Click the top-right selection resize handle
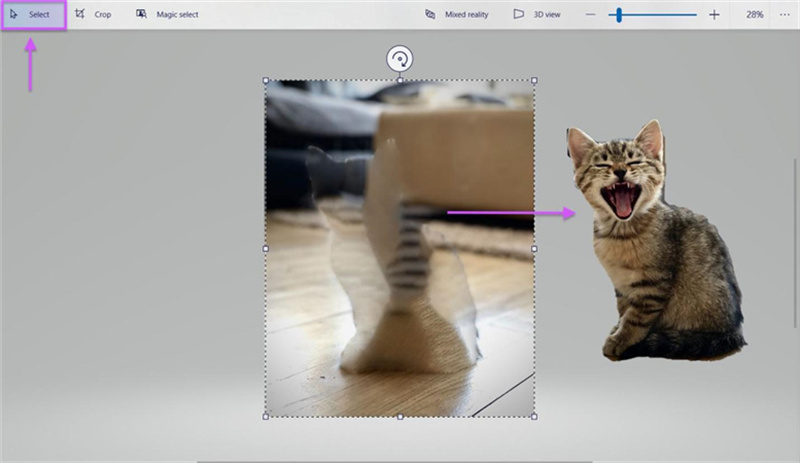Screen dimensions: 800x463 point(533,81)
